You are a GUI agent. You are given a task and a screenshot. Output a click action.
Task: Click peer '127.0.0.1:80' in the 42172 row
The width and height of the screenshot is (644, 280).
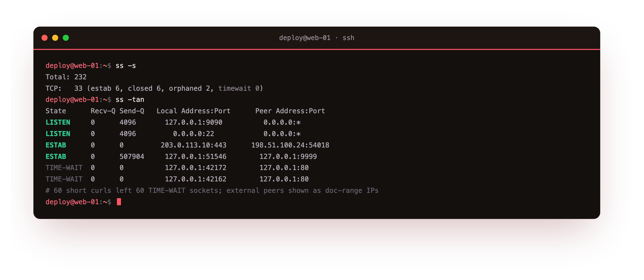pyautogui.click(x=284, y=168)
